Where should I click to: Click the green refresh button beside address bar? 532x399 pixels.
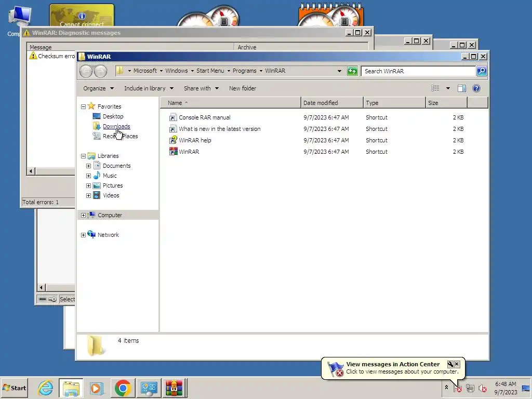click(352, 71)
